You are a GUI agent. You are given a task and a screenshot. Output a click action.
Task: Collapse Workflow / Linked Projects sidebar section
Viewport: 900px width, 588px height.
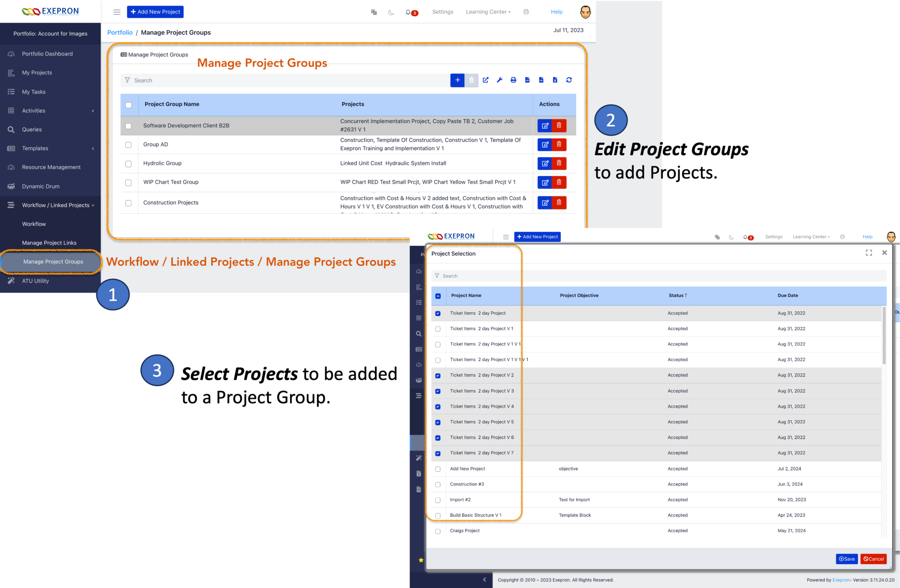click(50, 205)
